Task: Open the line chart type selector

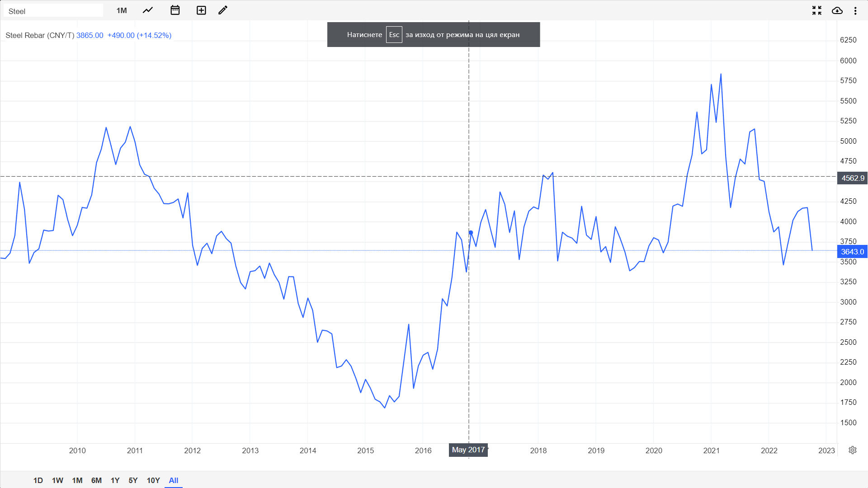Action: coord(148,10)
